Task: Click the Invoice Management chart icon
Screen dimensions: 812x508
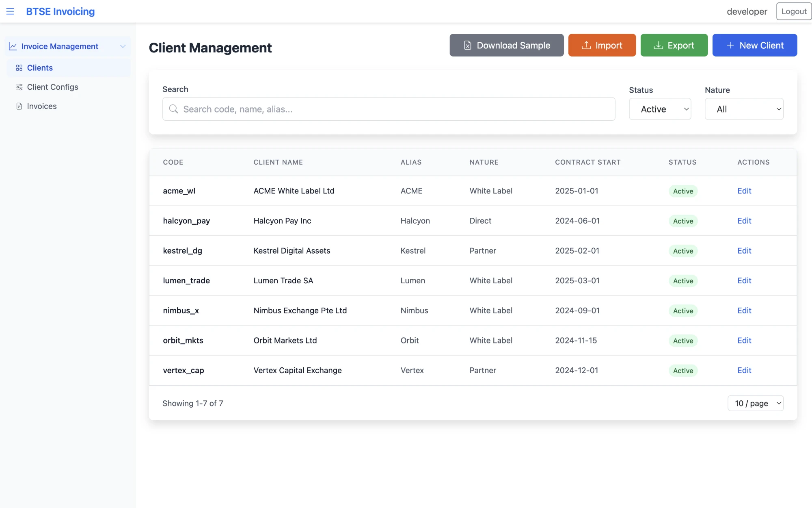Action: point(13,46)
